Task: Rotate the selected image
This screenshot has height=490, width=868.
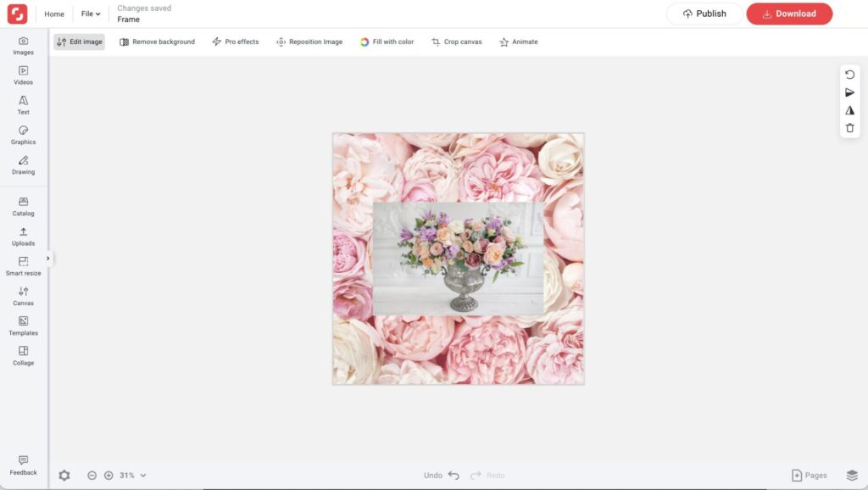Action: pyautogui.click(x=850, y=74)
